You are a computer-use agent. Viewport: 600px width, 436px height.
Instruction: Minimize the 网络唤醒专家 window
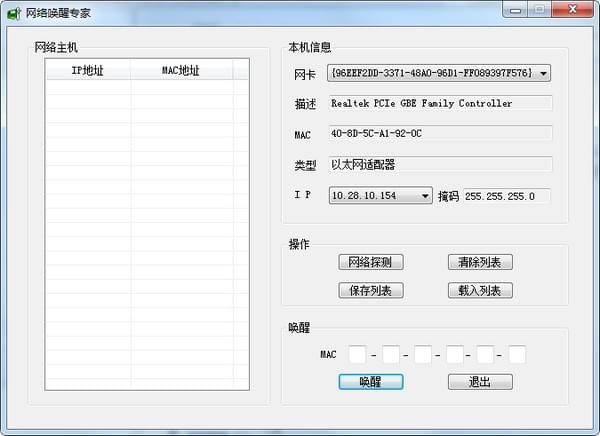[x=515, y=10]
